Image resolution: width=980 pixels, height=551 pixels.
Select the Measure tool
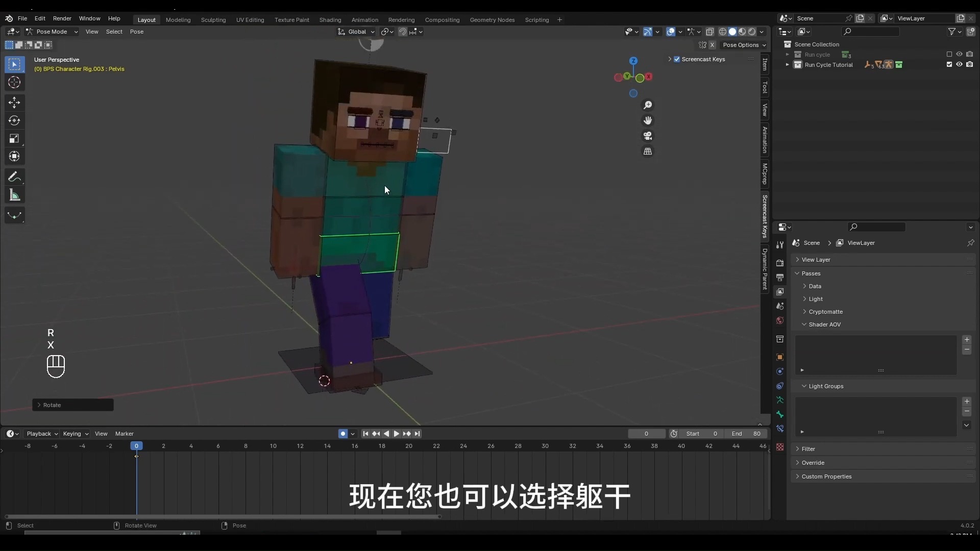[x=14, y=194]
